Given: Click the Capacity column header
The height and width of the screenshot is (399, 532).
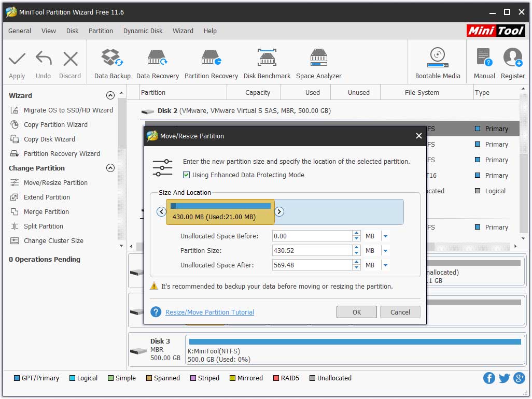Looking at the screenshot, I should click(x=254, y=93).
